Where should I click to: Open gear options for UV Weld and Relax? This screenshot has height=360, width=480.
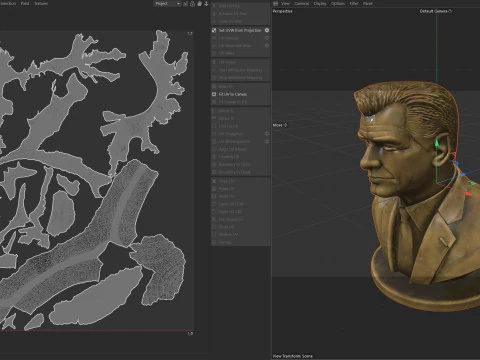click(x=267, y=46)
